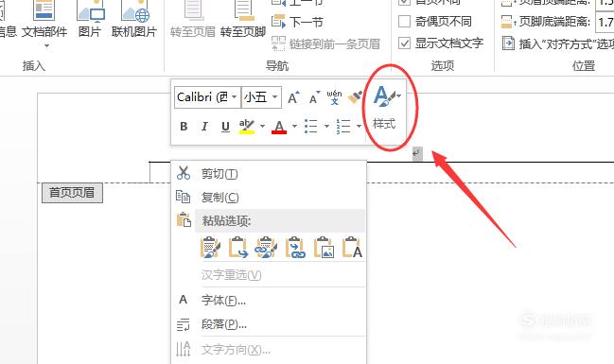614x364 pixels.
Task: Insert online picture via 联机图片
Action: click(134, 20)
